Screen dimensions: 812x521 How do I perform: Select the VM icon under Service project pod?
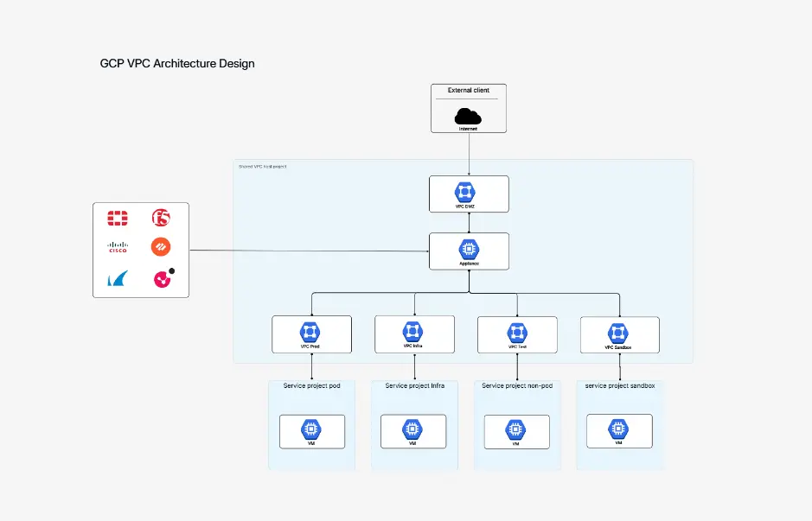click(x=311, y=429)
